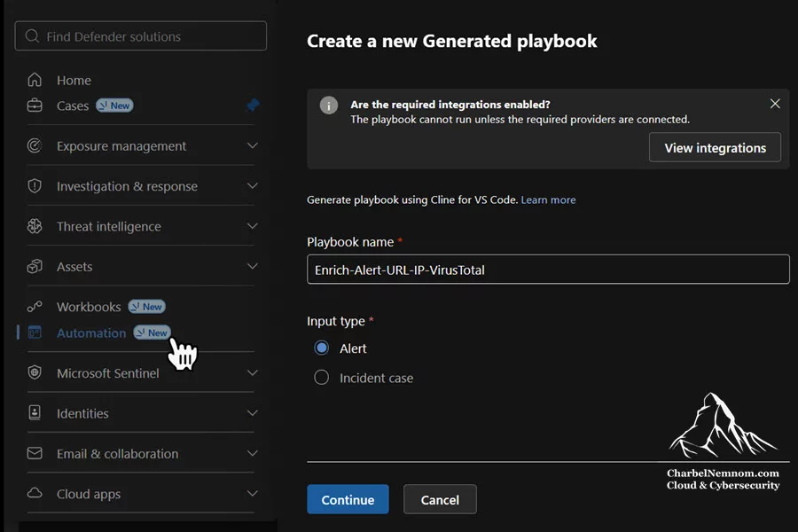The height and width of the screenshot is (532, 798).
Task: Click the Find Defender solutions search box
Action: [140, 36]
